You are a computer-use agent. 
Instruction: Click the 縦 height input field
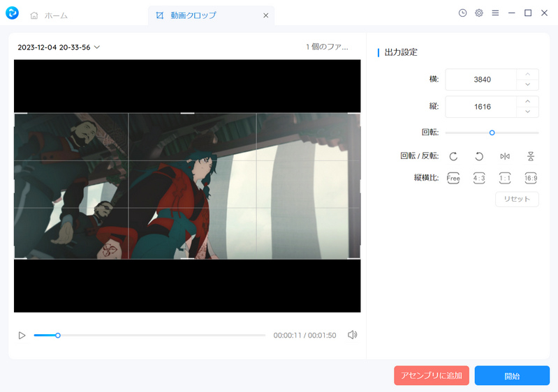pyautogui.click(x=480, y=107)
